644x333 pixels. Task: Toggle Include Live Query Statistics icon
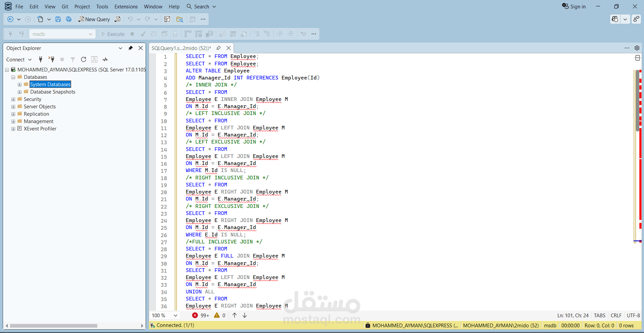tap(199, 34)
